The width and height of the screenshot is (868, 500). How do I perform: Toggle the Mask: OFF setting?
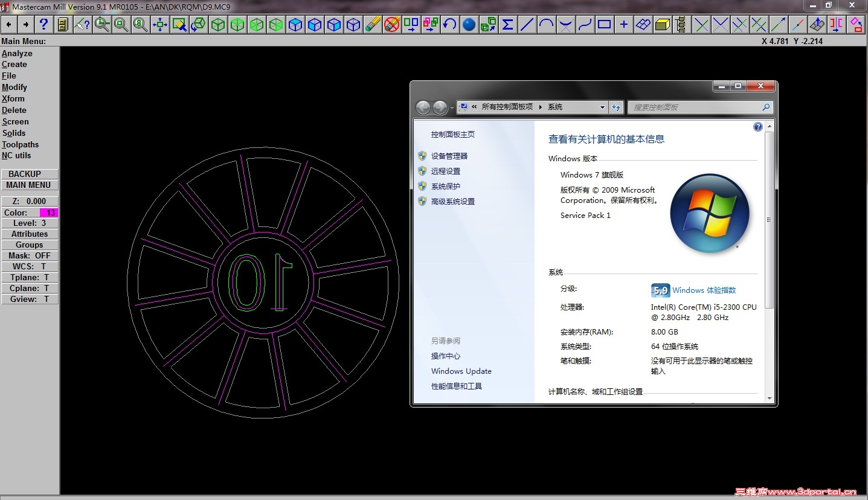tap(30, 255)
